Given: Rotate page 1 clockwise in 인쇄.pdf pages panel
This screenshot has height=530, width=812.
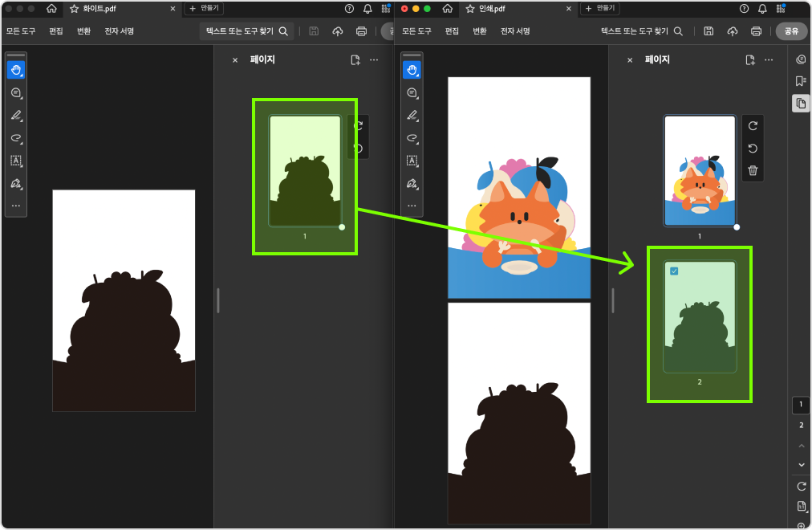Looking at the screenshot, I should (x=752, y=125).
